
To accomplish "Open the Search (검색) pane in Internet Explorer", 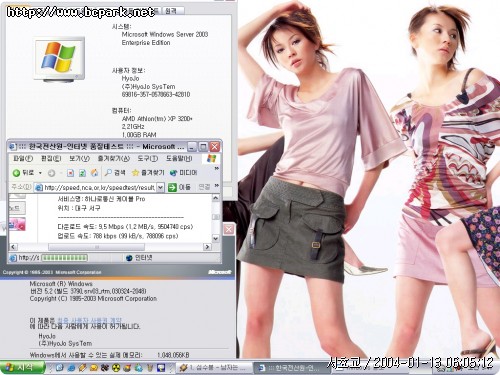I will pos(115,173).
